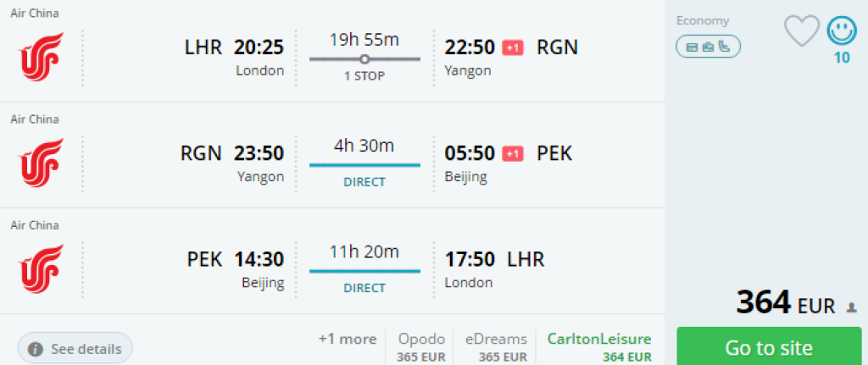Click the smiley face rating icon

point(842,31)
